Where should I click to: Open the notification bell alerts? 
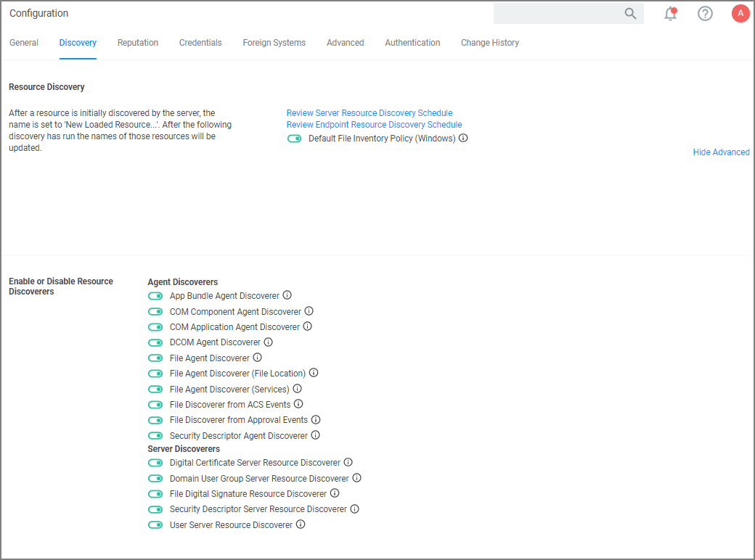[x=670, y=13]
